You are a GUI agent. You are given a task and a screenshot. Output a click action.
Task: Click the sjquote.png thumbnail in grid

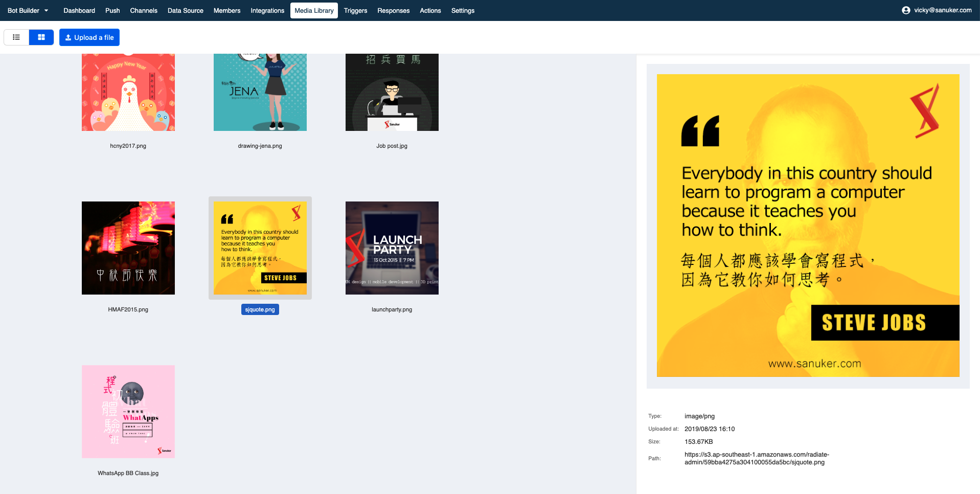(x=260, y=248)
